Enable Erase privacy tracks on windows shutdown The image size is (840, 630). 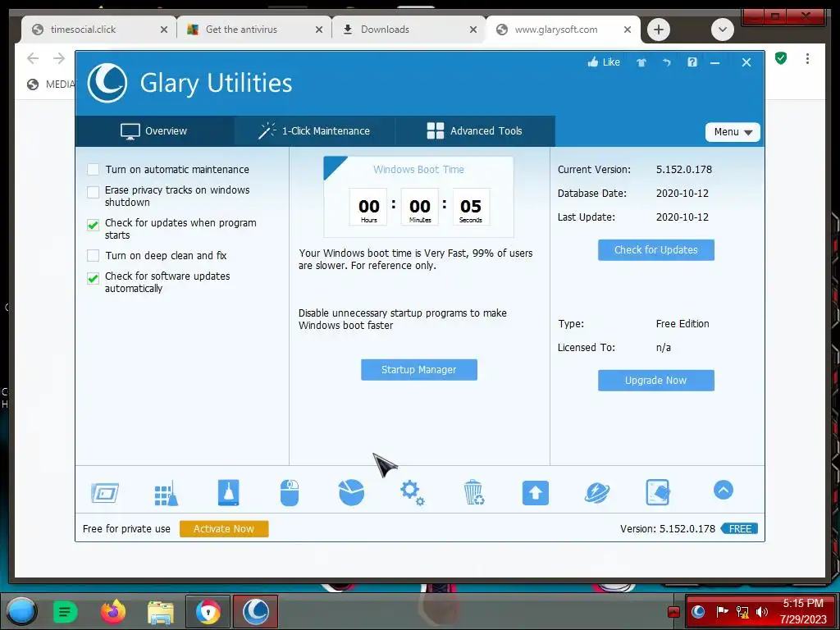[x=94, y=192]
